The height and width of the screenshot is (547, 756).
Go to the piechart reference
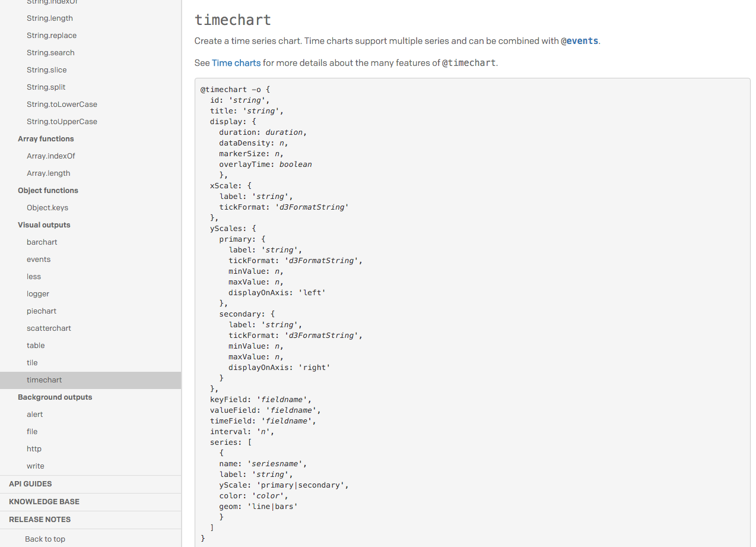[42, 311]
